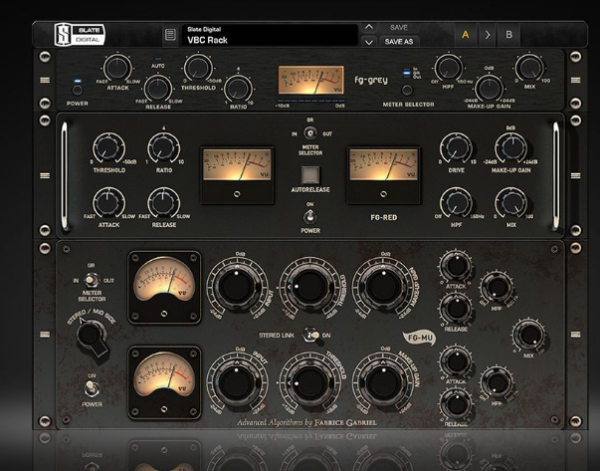
Task: Toggle the FG-Red power switch
Action: pos(310,212)
